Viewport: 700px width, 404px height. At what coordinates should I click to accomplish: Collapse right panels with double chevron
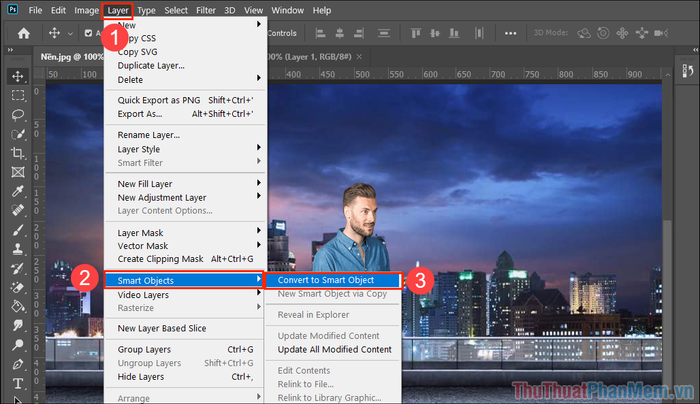point(696,50)
